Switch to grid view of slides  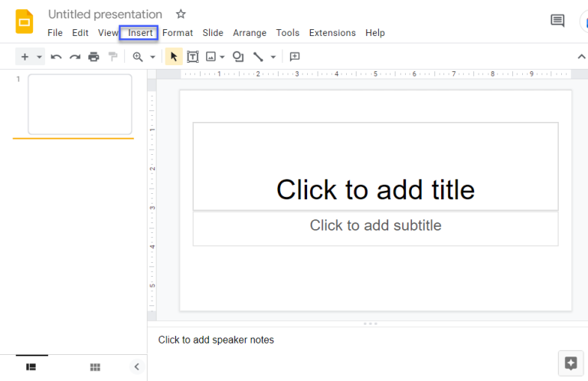95,367
